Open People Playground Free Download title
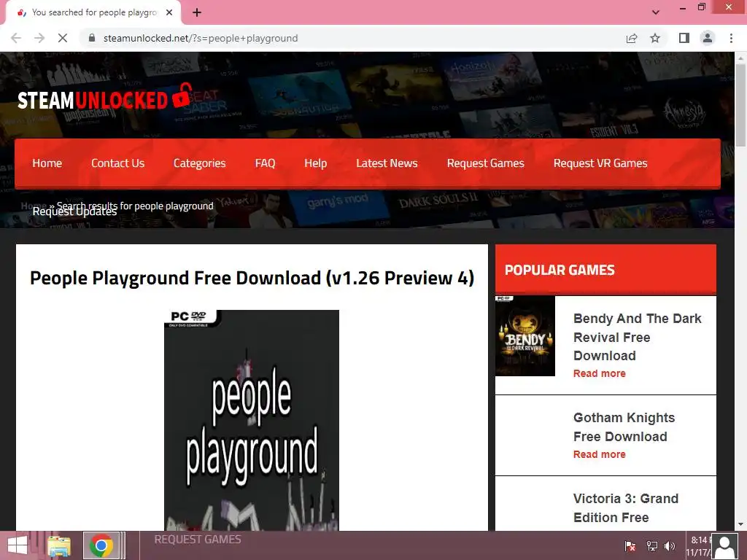747x560 pixels. pyautogui.click(x=252, y=278)
